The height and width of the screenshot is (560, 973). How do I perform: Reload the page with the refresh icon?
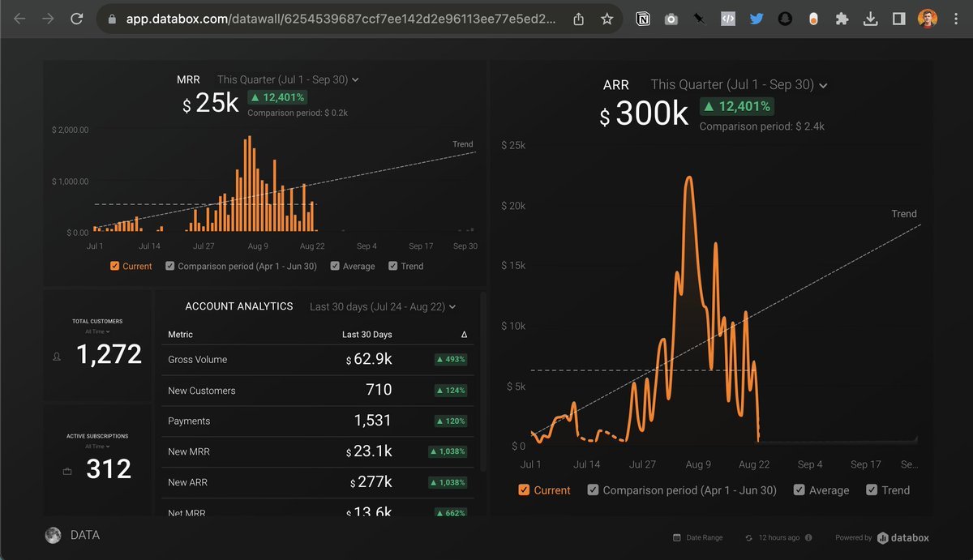tap(76, 19)
